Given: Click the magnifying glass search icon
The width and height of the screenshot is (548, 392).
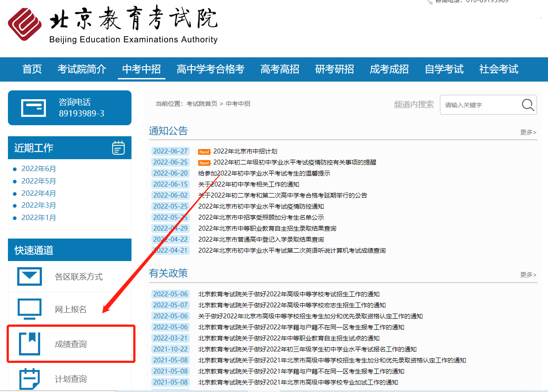Looking at the screenshot, I should 528,105.
